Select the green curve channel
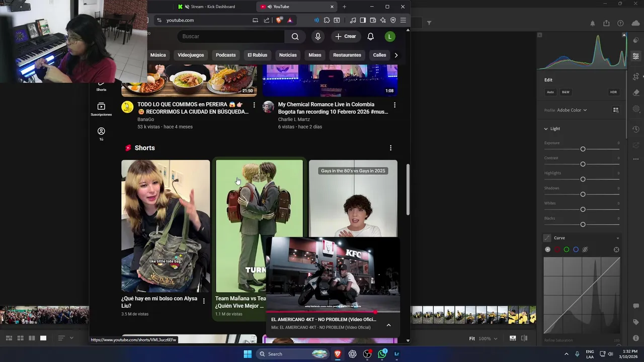Image resolution: width=644 pixels, height=362 pixels. click(567, 249)
